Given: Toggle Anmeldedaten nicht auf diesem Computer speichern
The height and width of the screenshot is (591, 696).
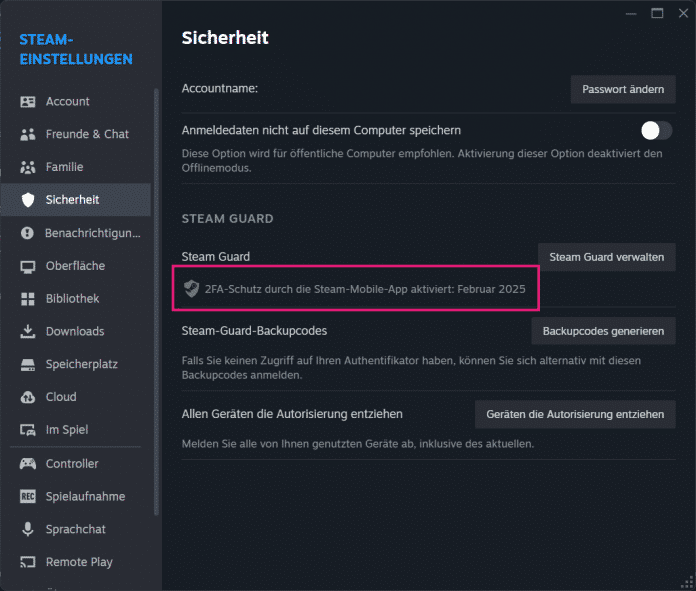Looking at the screenshot, I should click(x=656, y=130).
